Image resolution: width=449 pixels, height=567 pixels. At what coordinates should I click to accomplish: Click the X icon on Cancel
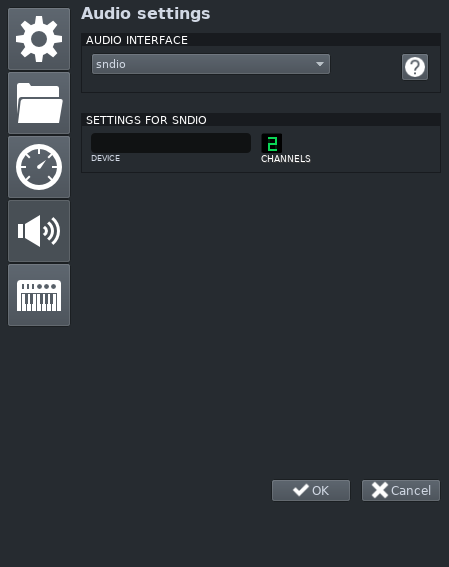[x=380, y=490]
